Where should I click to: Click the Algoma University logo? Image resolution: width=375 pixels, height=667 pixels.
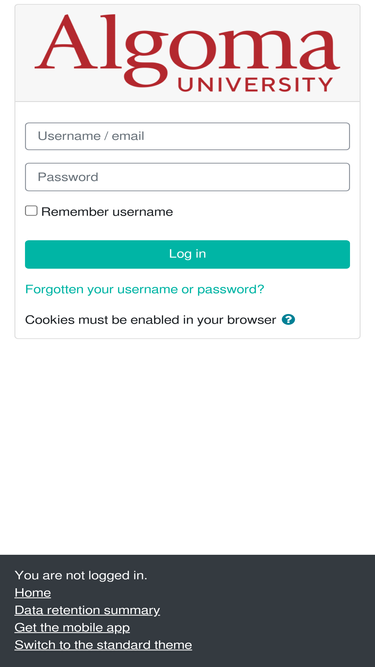(x=188, y=52)
